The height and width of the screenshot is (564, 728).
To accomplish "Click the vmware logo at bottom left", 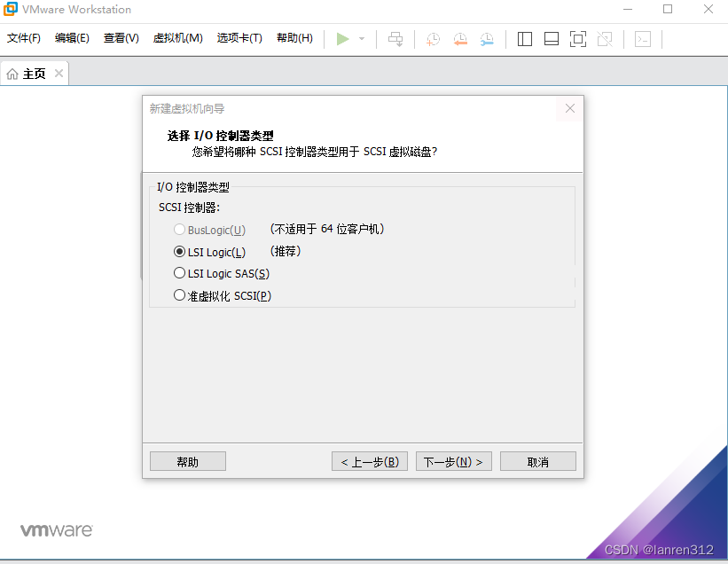I will tap(56, 530).
